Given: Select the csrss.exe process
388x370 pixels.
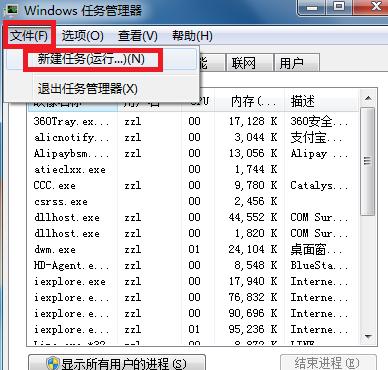Looking at the screenshot, I should (193, 201).
